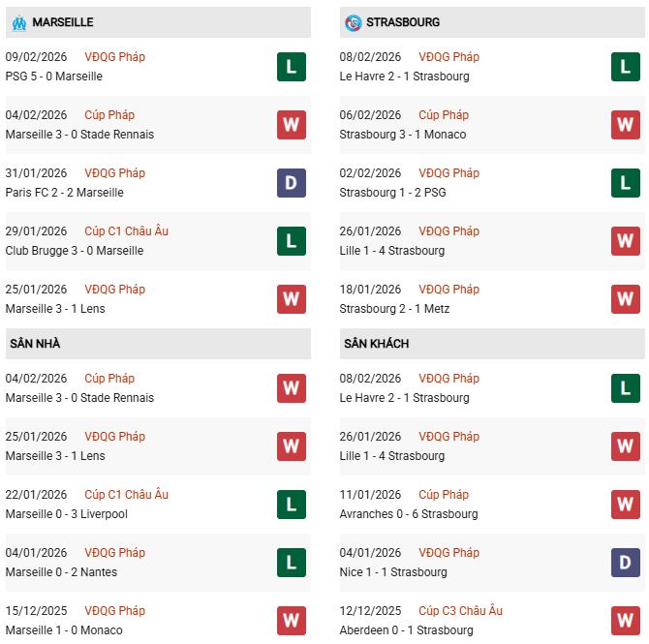
Task: Open the SÂN KHÁCH away matches header
Action: click(376, 344)
